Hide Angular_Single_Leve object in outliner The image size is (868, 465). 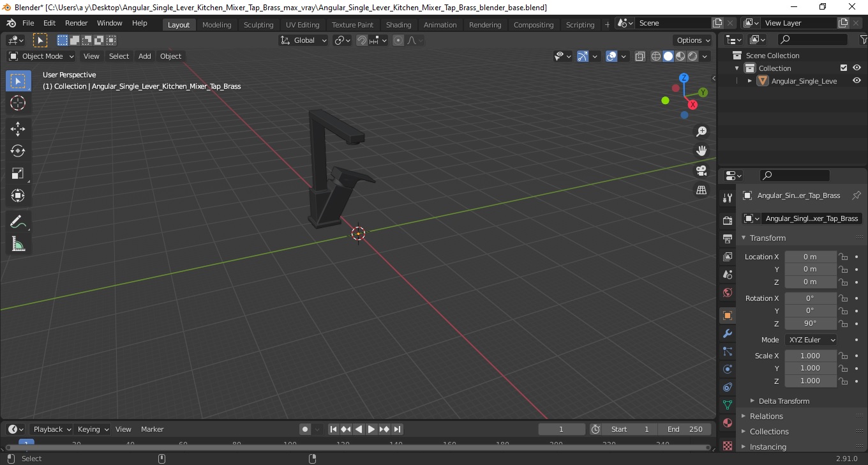[x=857, y=80]
